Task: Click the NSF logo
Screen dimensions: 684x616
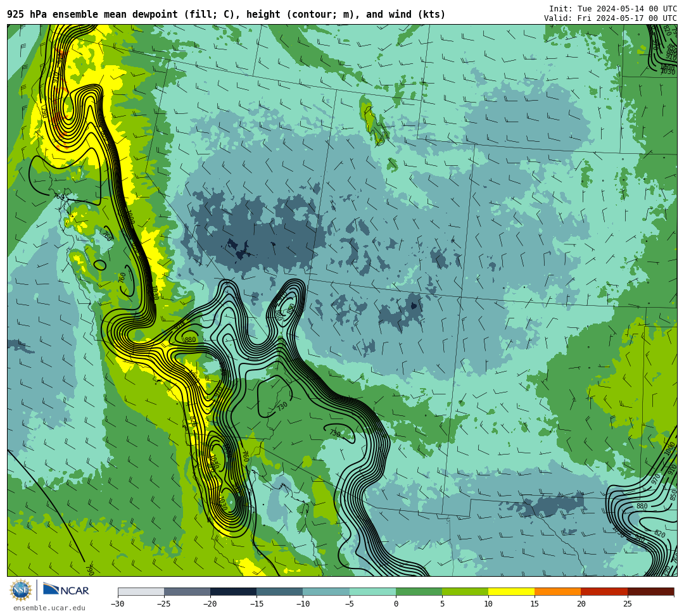Action: [21, 590]
